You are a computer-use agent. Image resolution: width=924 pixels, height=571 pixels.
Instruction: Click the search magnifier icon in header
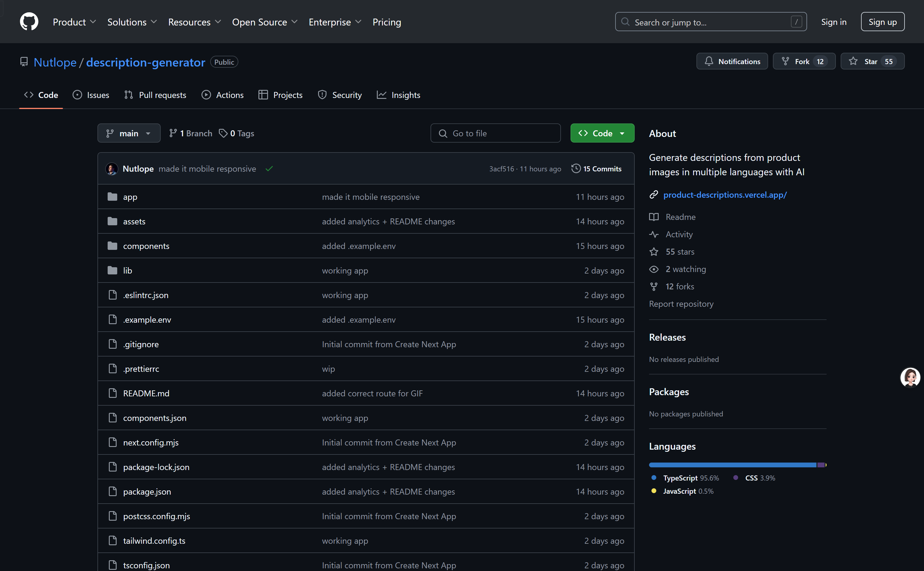(x=625, y=22)
